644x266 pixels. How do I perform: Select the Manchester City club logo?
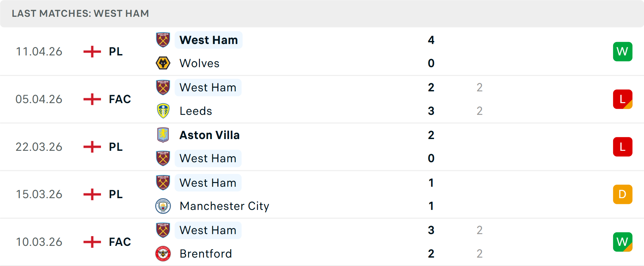[x=163, y=206]
